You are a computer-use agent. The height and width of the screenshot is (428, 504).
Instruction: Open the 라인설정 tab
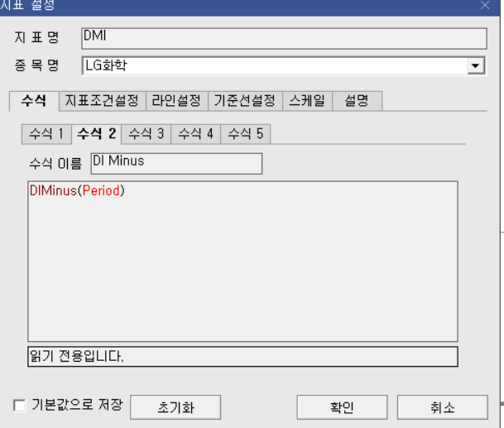[177, 101]
